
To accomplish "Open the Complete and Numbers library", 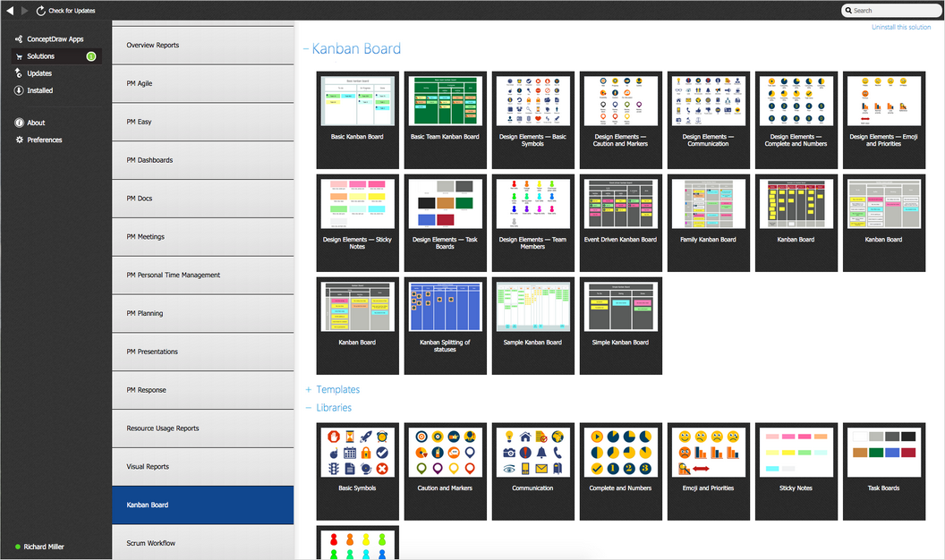I will 621,471.
